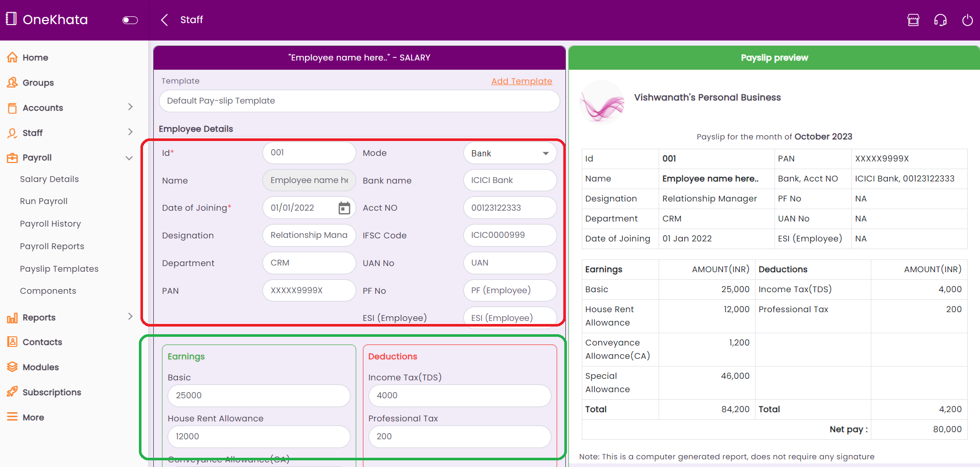Viewport: 980px width, 467px height.
Task: Click the power logout icon
Action: coord(967,20)
